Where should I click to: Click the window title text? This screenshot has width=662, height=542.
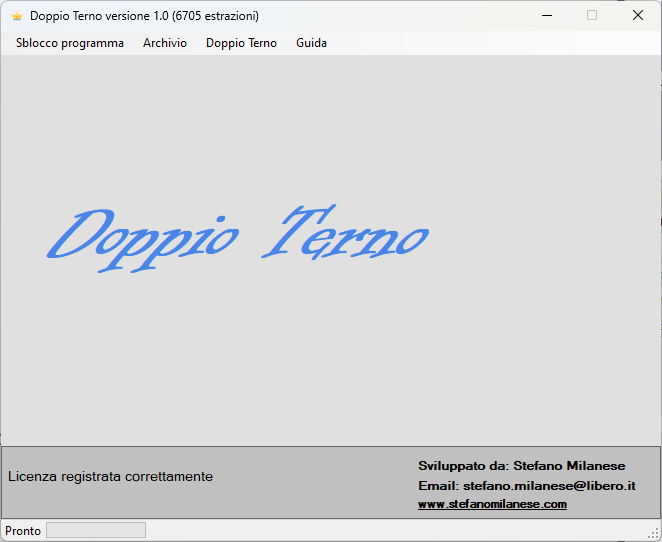click(144, 16)
